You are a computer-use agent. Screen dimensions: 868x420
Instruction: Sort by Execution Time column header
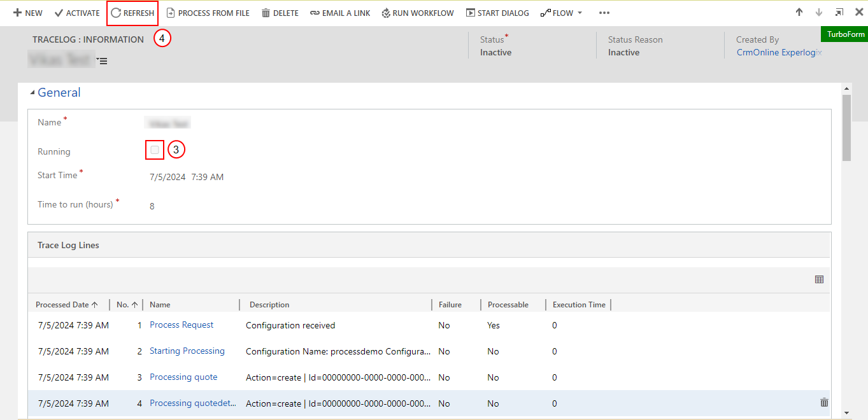click(579, 305)
